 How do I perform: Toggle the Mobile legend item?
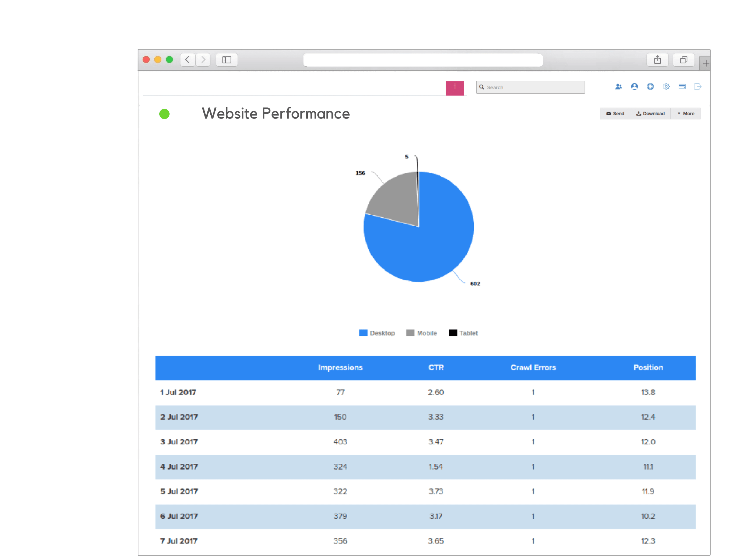coord(421,333)
